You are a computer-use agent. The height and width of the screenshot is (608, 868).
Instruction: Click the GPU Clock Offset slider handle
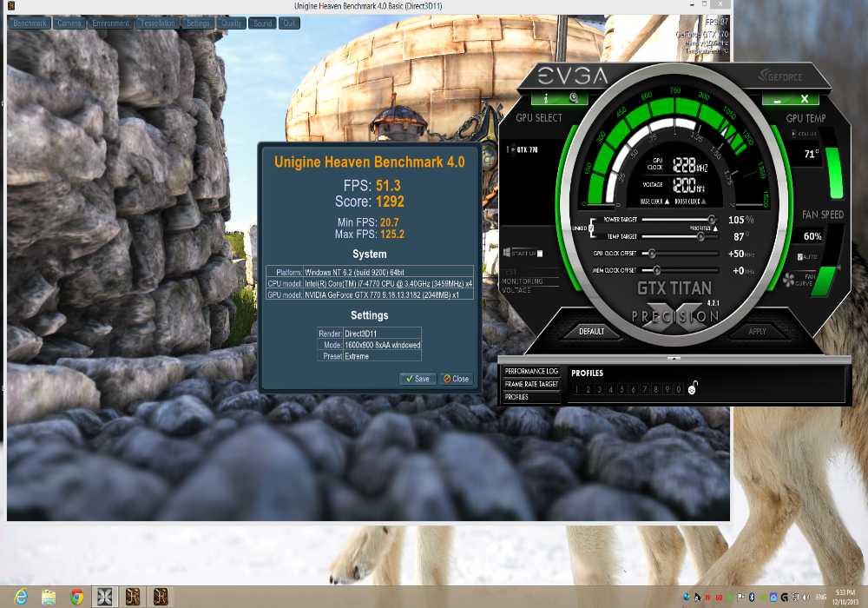[x=652, y=254]
